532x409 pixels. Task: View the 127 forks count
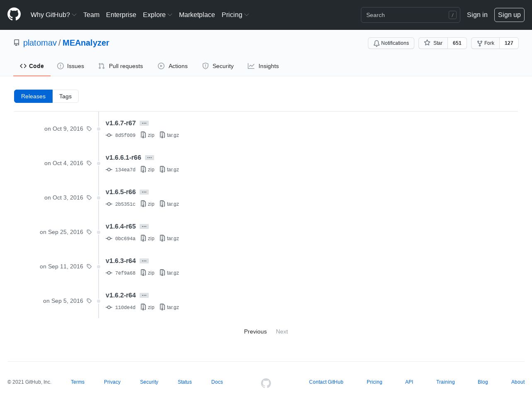pos(509,43)
